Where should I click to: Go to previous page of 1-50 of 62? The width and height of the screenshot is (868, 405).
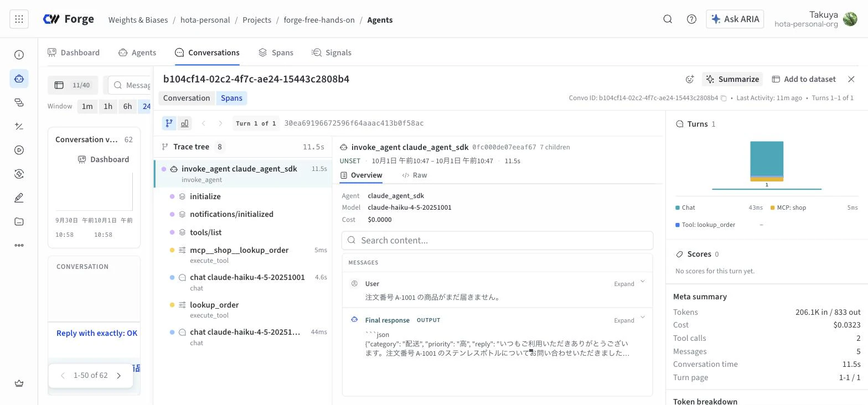point(63,376)
